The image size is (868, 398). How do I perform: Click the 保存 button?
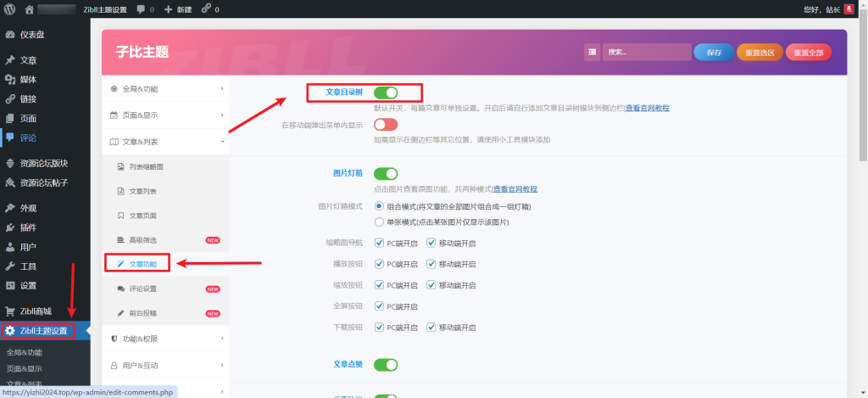(714, 53)
